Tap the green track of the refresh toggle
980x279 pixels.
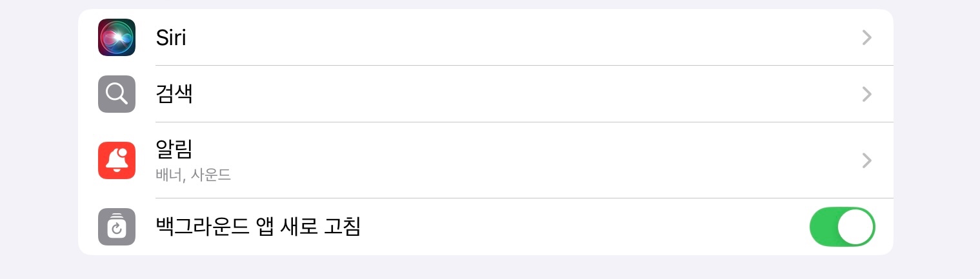point(824,227)
